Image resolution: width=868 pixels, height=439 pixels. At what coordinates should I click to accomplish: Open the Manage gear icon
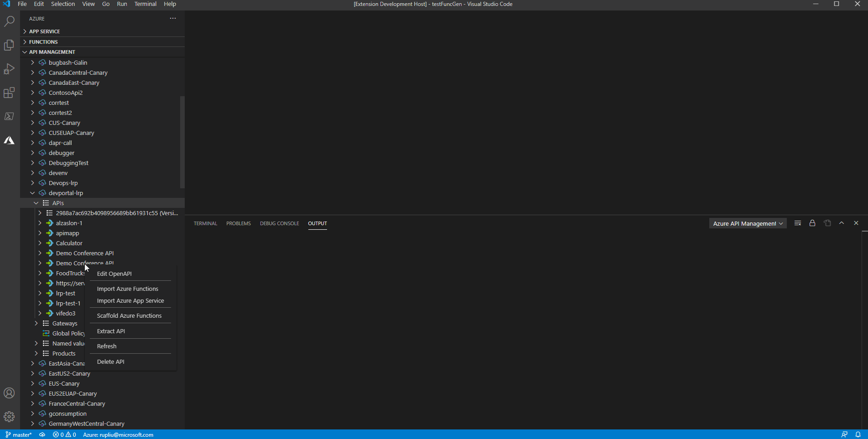[9, 417]
